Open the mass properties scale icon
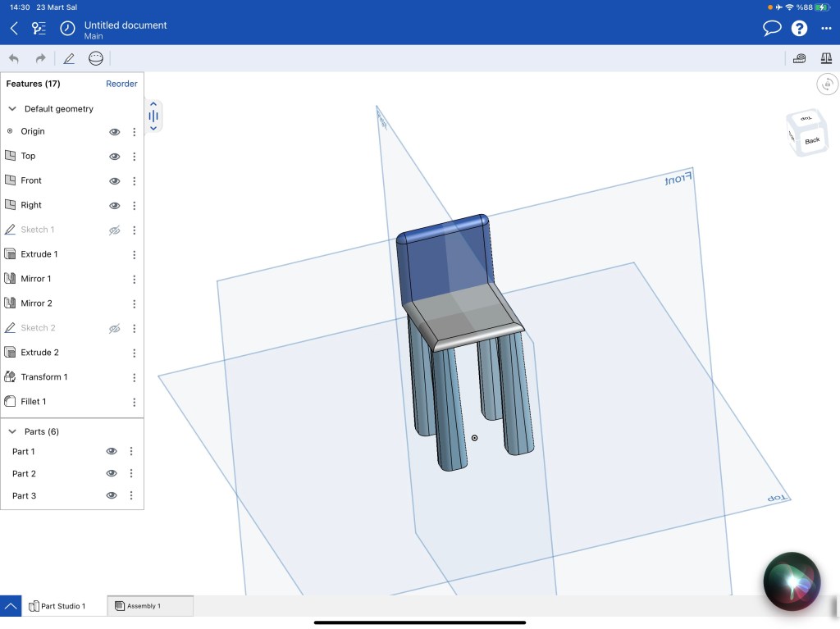Image resolution: width=840 pixels, height=629 pixels. point(826,58)
